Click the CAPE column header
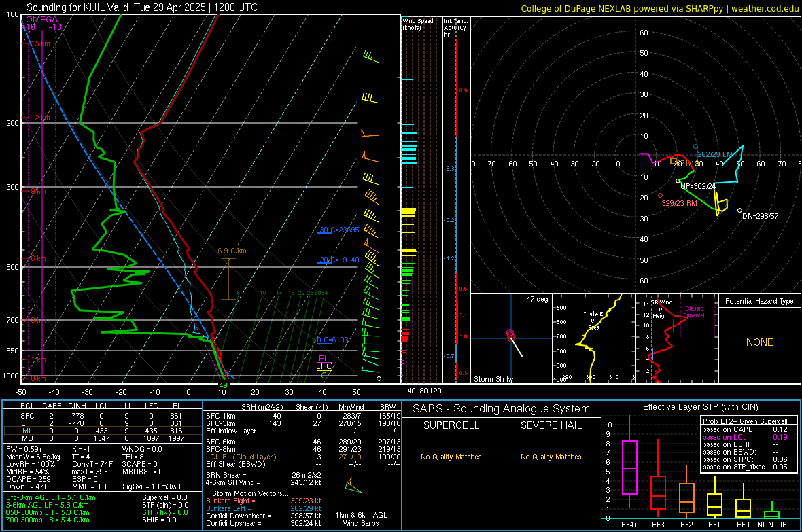802x532 pixels. tap(52, 406)
